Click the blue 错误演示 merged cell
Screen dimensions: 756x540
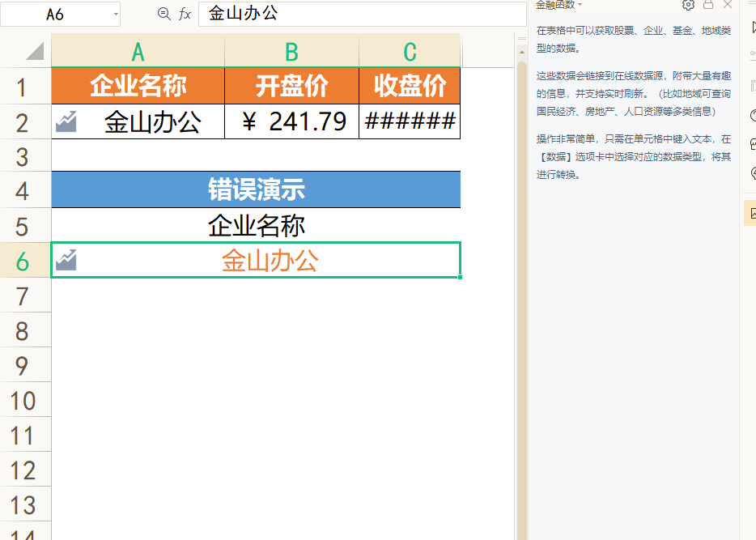pyautogui.click(x=256, y=189)
